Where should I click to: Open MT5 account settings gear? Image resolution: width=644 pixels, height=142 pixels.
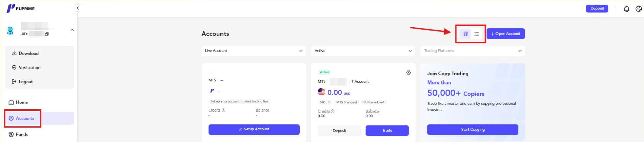click(x=408, y=73)
